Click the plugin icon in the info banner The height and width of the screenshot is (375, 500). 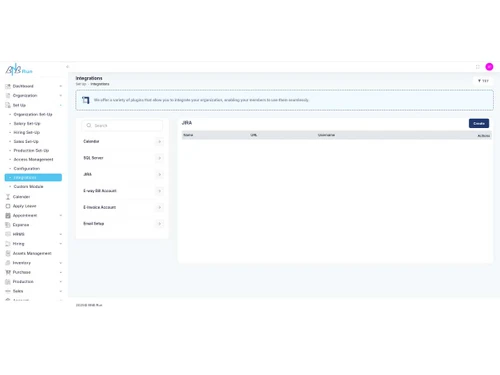pos(86,100)
